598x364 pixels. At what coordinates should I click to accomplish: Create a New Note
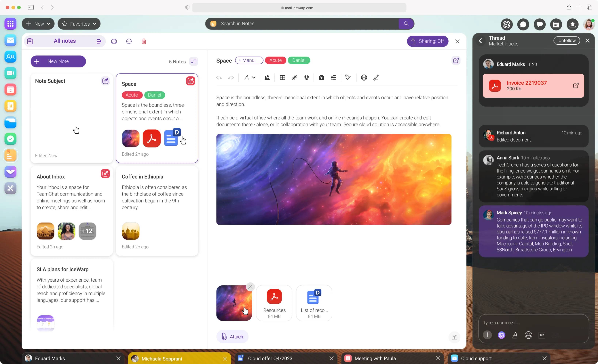point(58,61)
